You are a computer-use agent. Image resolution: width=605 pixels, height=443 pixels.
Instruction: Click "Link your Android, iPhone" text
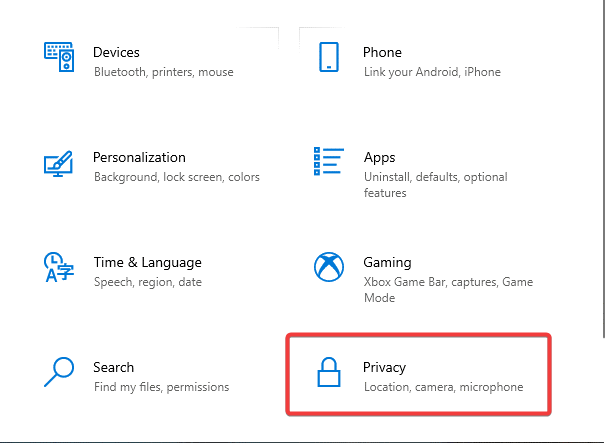431,72
